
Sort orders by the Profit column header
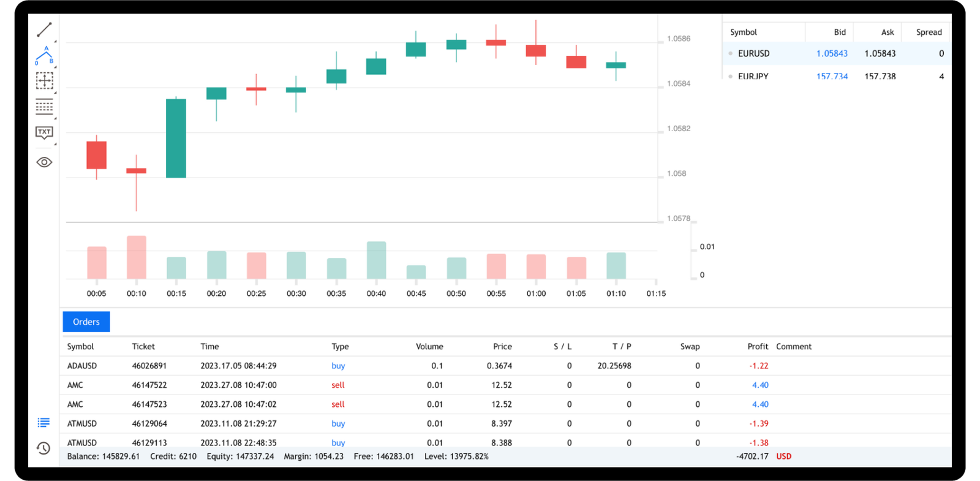point(757,346)
